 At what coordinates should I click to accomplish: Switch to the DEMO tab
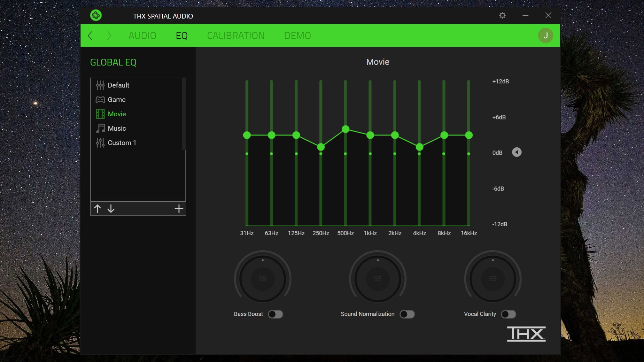(298, 35)
